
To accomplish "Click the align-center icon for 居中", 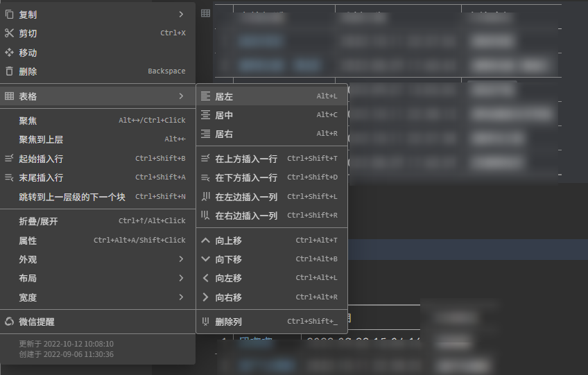I will coord(205,115).
